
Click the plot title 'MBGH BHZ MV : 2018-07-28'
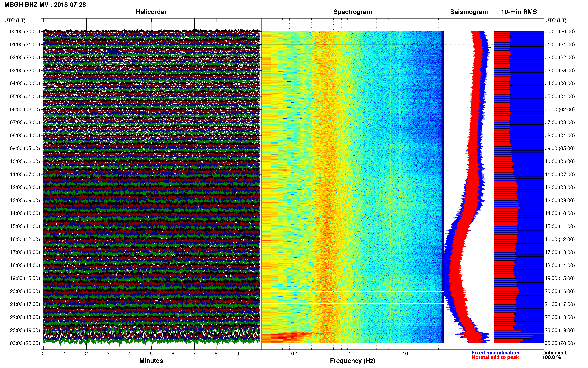tap(45, 5)
